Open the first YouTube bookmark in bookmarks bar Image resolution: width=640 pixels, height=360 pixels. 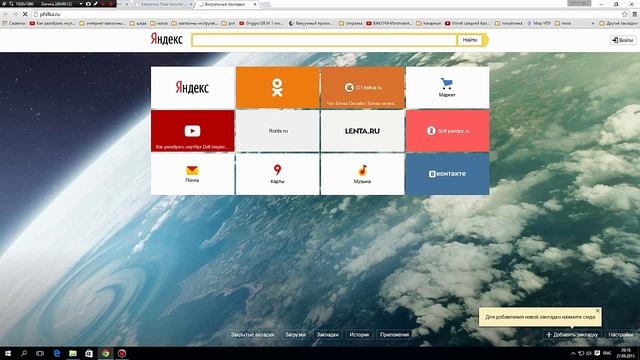[52, 23]
